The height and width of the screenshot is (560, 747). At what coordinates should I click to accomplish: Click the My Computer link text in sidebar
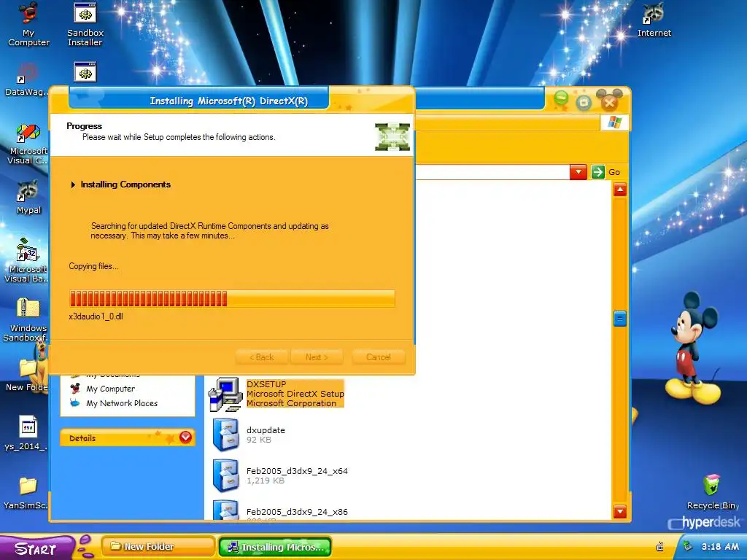[111, 389]
